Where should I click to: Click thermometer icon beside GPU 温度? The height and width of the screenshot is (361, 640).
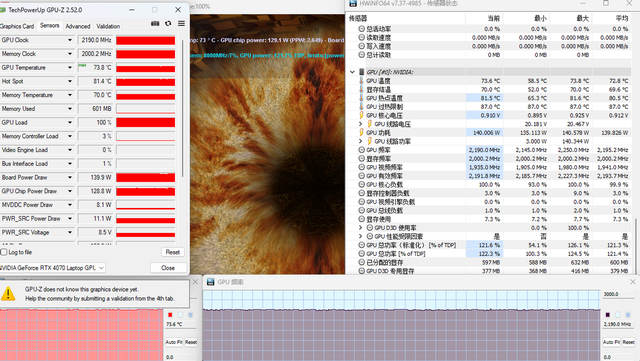pos(361,80)
